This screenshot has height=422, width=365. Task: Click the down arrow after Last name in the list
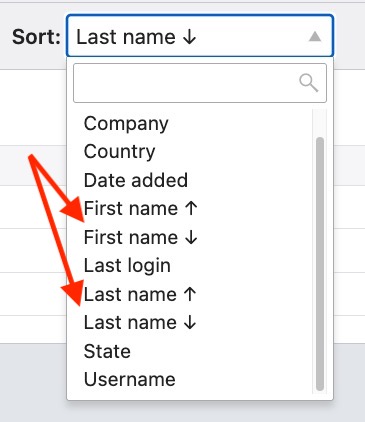[190, 323]
